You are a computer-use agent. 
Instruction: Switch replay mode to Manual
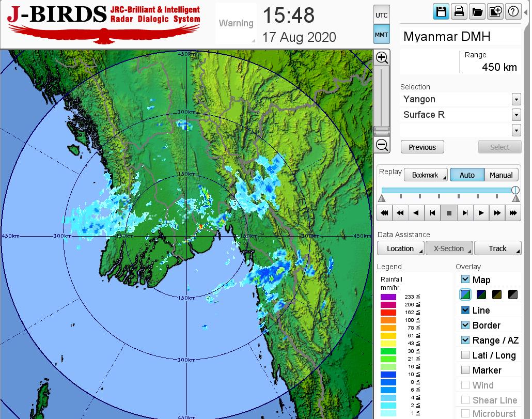tap(500, 175)
